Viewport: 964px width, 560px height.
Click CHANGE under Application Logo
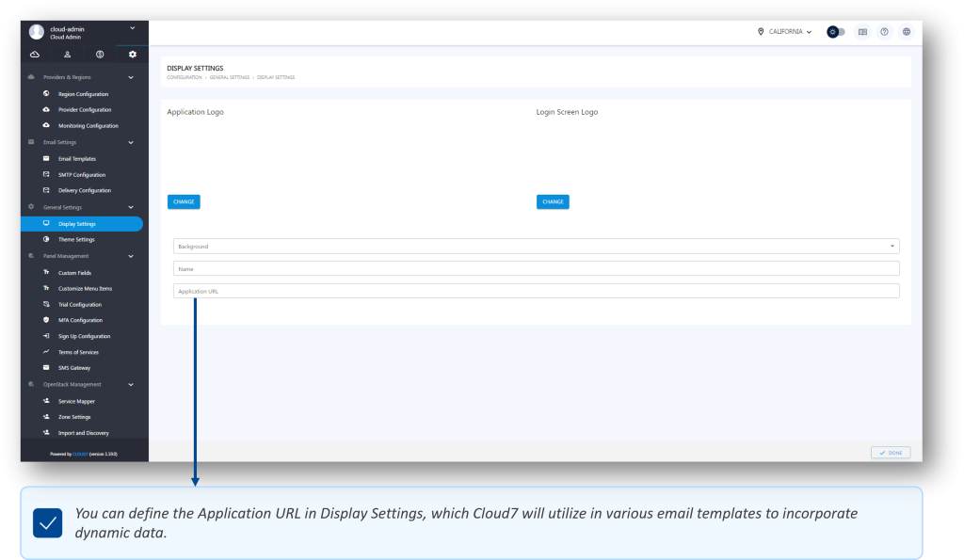coord(183,201)
